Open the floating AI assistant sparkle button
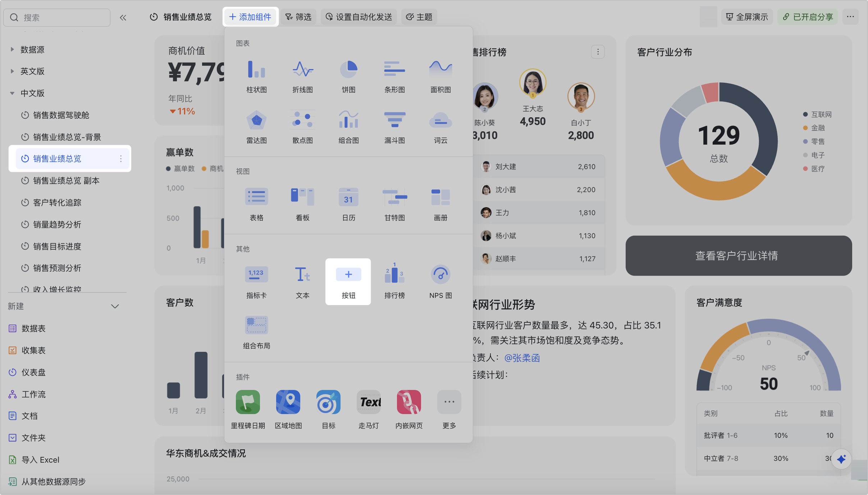 (841, 459)
